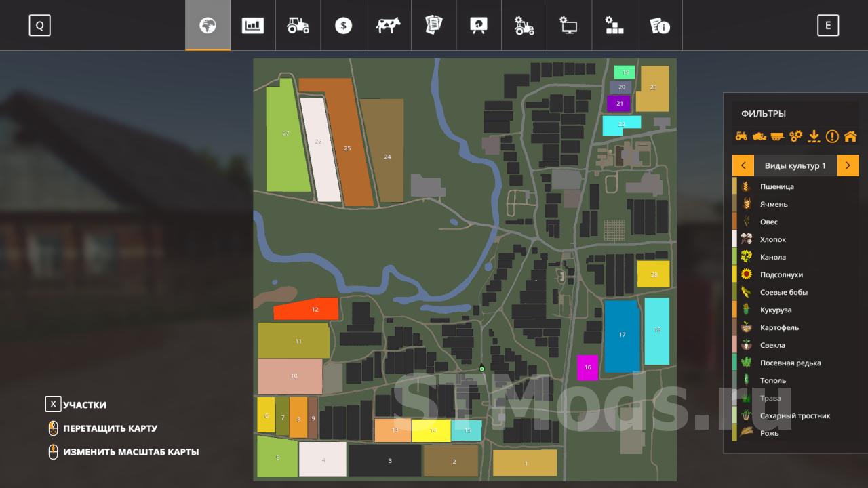Click the Рожь rye icon

[746, 433]
